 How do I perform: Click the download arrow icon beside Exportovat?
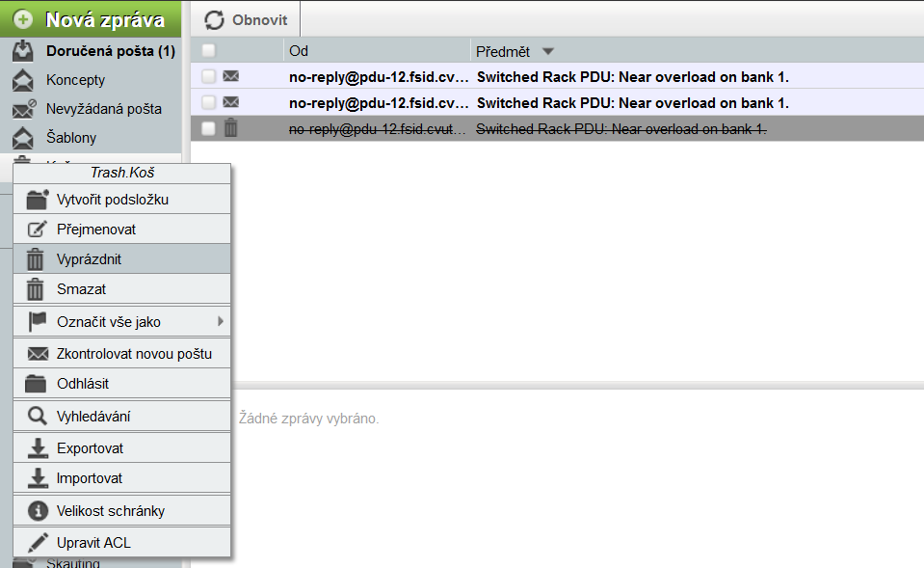coord(38,448)
